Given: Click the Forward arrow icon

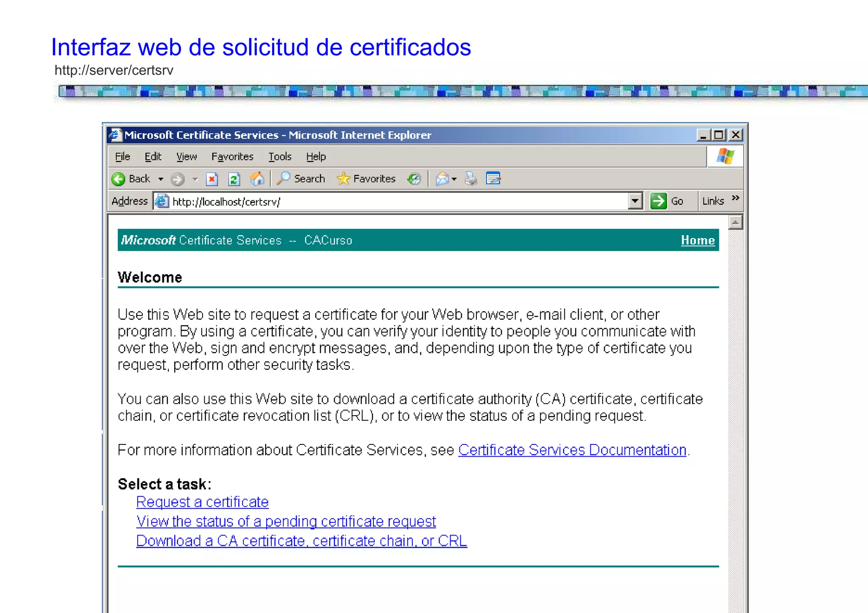Looking at the screenshot, I should tap(178, 179).
